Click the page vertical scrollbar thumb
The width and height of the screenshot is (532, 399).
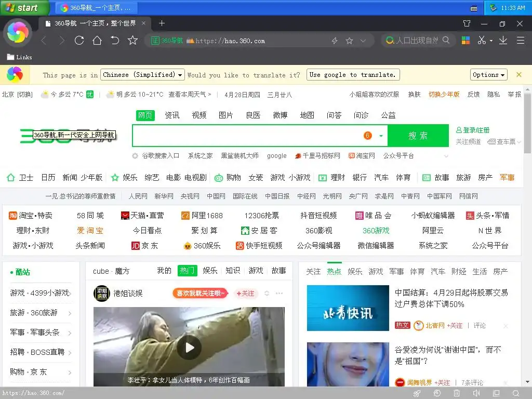click(528, 123)
